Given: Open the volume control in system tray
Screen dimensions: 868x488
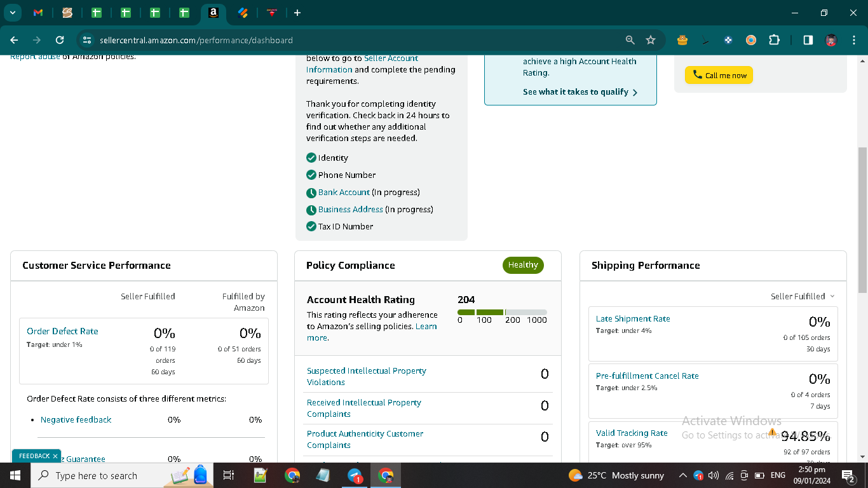Looking at the screenshot, I should tap(714, 475).
